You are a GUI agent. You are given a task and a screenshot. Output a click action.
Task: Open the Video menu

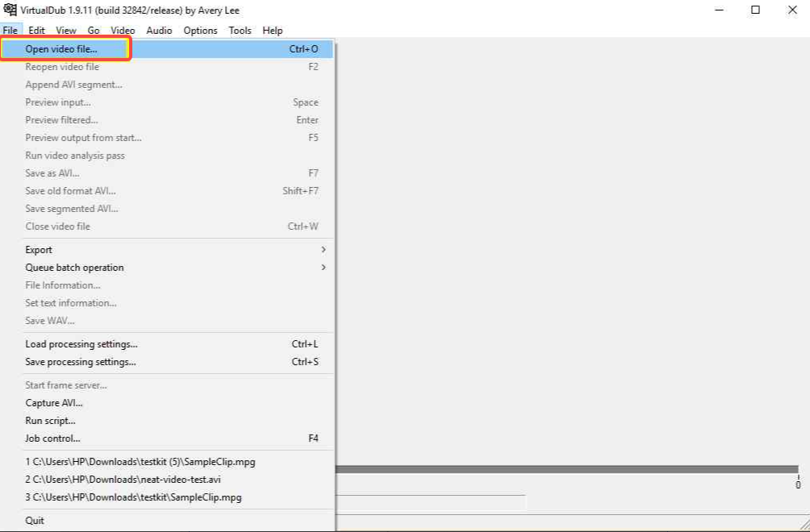(x=123, y=31)
